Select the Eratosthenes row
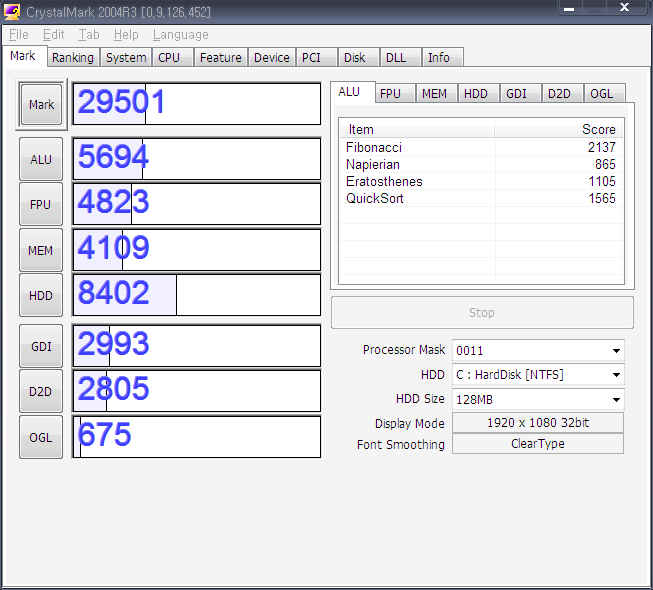This screenshot has width=653, height=590. coord(481,181)
